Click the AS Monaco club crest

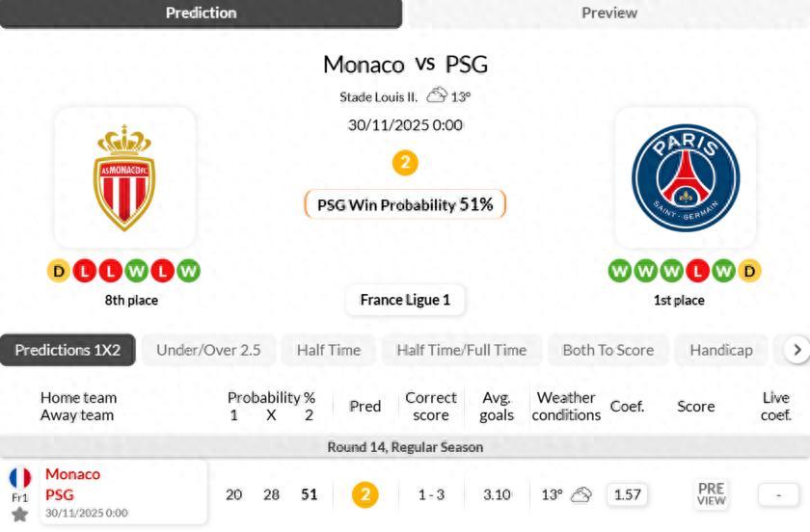[124, 177]
